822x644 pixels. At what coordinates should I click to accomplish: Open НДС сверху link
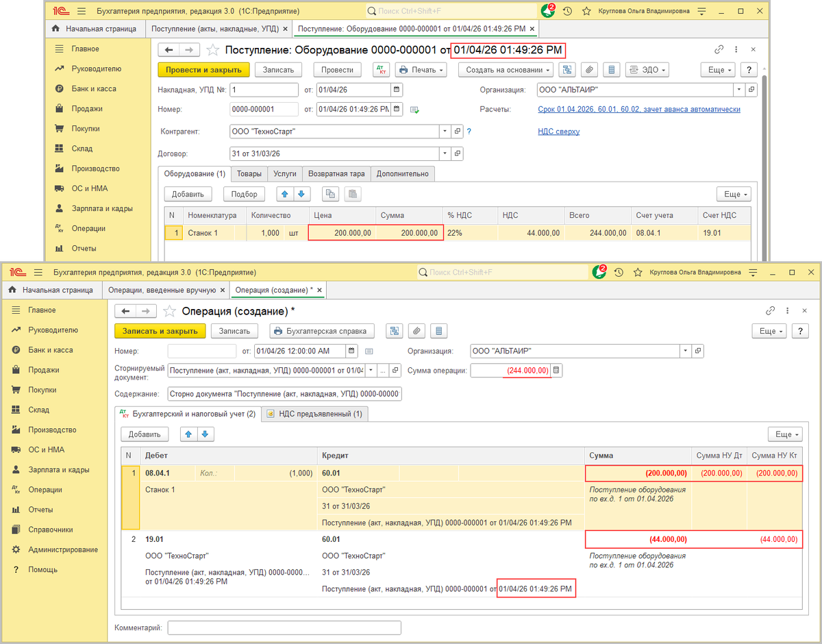coord(559,132)
